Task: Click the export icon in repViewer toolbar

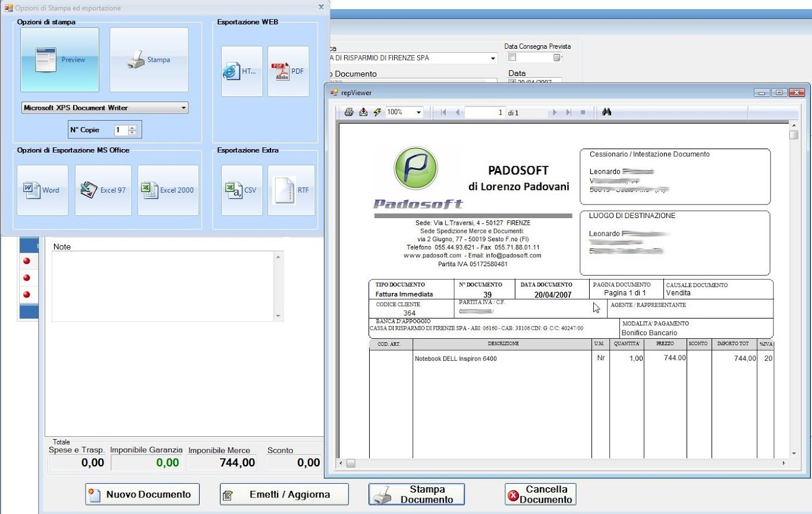Action: click(x=363, y=112)
